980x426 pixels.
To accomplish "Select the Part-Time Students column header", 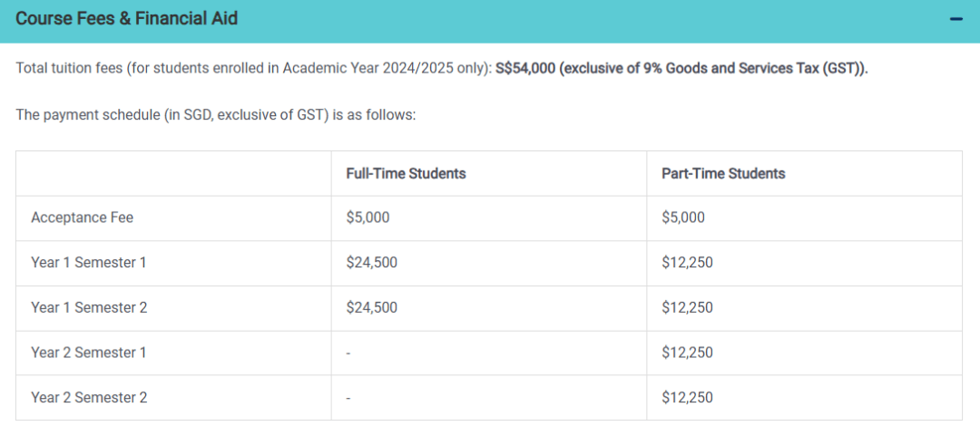I will 723,174.
